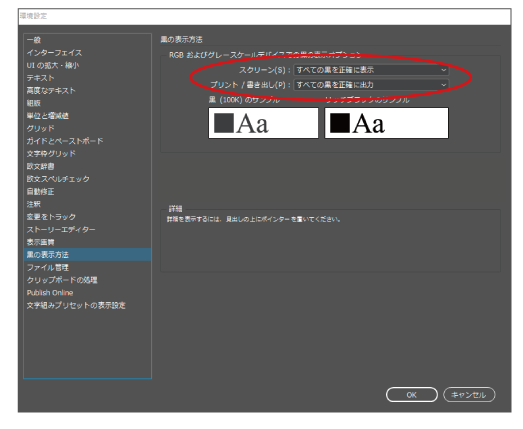523x429 pixels.
Task: Open the プリント / 書き出し(P) dropdown
Action: tap(371, 85)
